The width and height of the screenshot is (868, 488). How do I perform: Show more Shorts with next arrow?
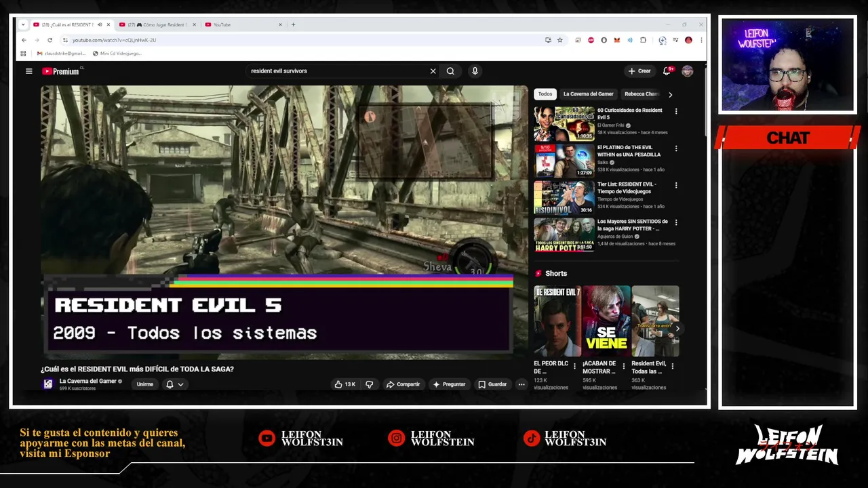[677, 329]
